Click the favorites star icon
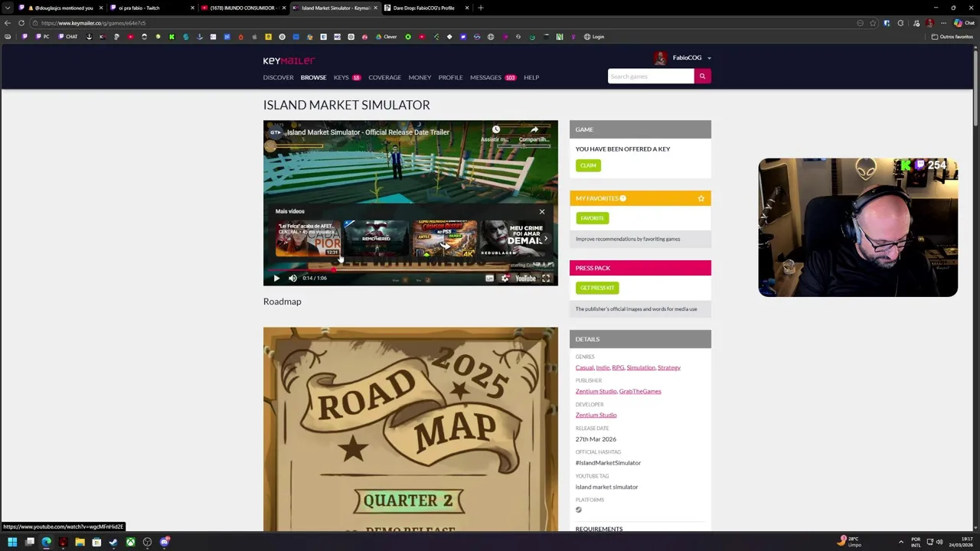 tap(701, 198)
